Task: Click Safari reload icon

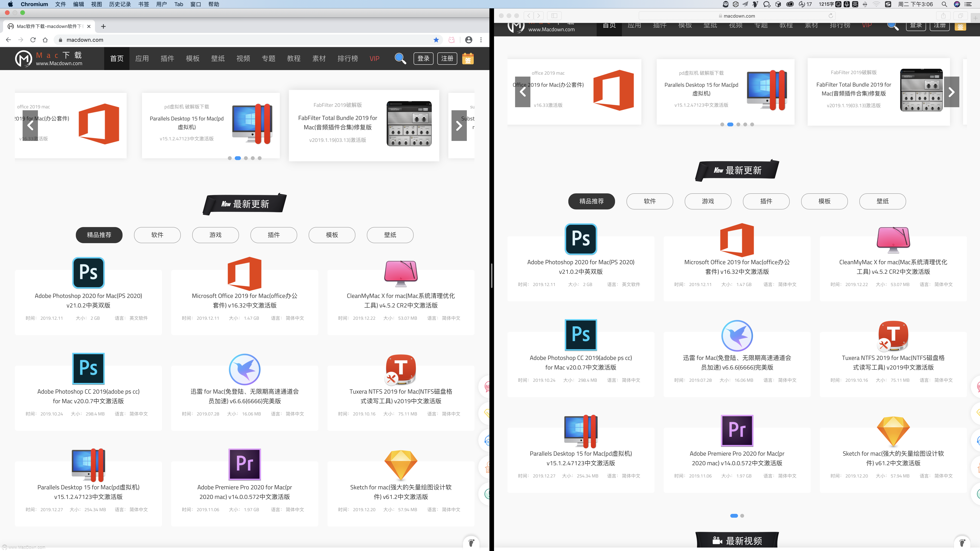Action: (831, 16)
